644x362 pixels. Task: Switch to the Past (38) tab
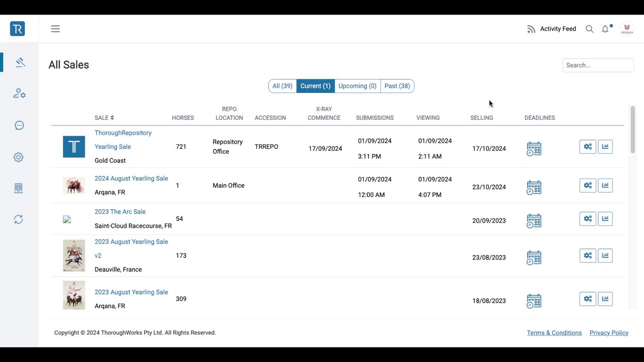397,86
